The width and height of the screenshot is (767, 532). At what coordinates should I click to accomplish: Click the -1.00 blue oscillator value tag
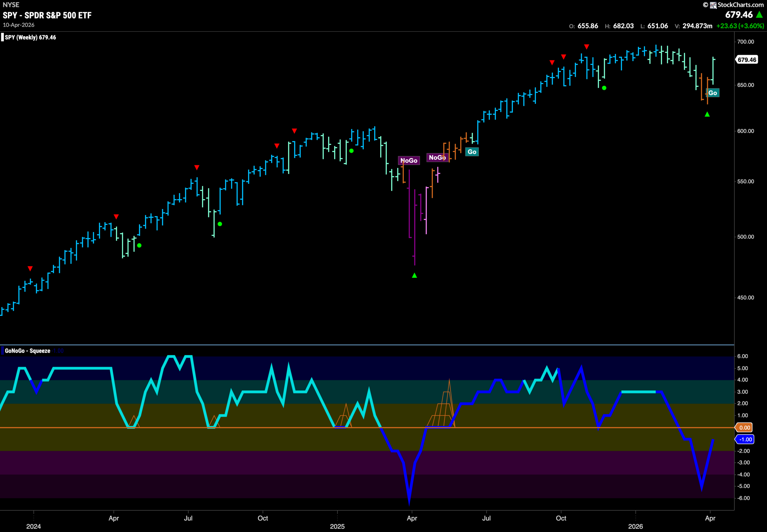pos(745,439)
